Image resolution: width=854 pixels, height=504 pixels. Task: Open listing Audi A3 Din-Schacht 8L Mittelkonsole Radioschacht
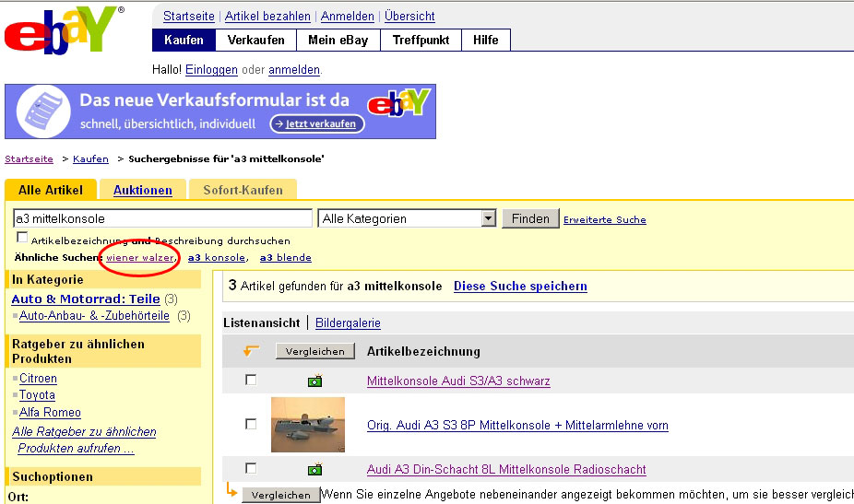point(506,469)
